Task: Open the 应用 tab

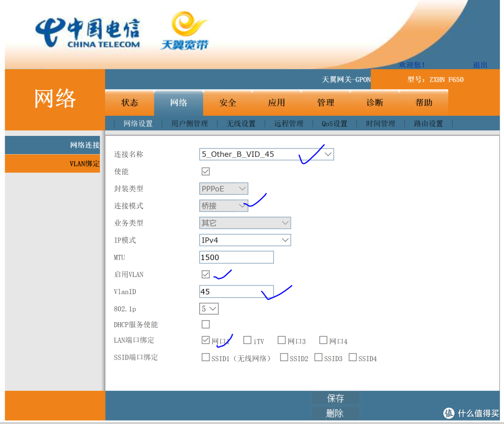Action: pos(277,103)
